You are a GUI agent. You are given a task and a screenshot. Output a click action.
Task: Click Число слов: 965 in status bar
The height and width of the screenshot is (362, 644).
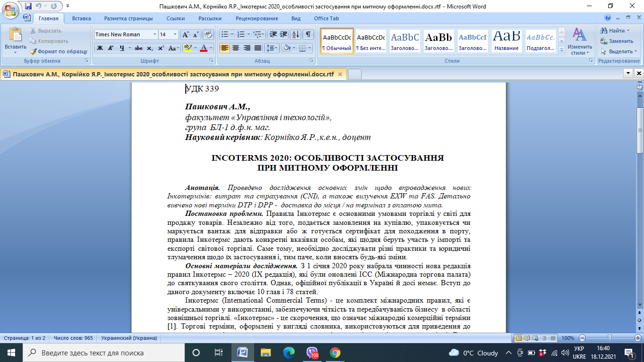coord(73,338)
